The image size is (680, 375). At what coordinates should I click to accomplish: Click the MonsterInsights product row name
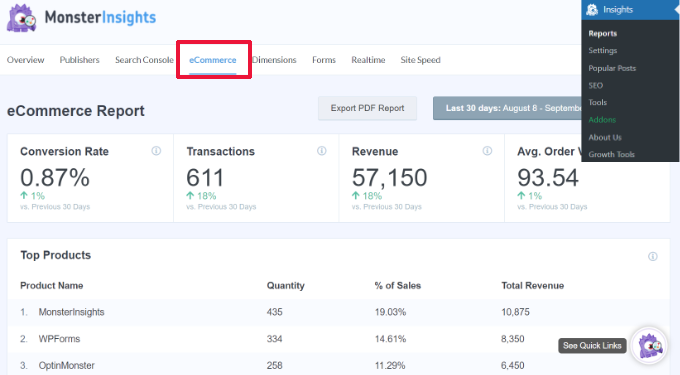pyautogui.click(x=72, y=312)
